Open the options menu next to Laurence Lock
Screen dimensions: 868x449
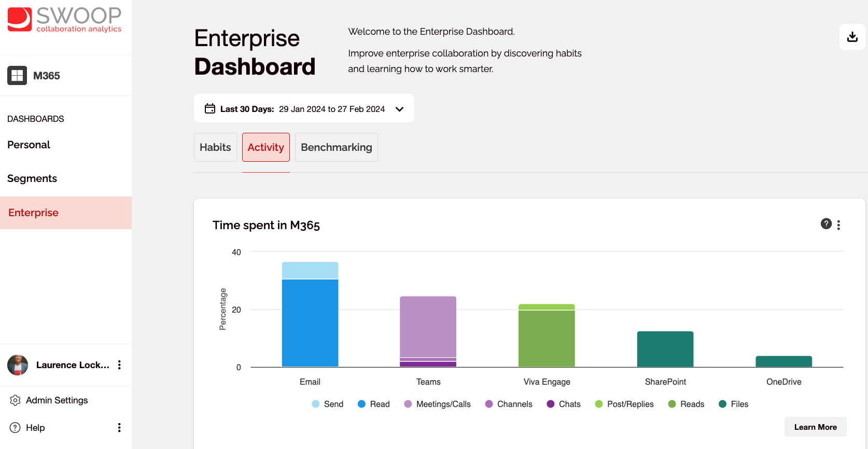[x=119, y=364]
